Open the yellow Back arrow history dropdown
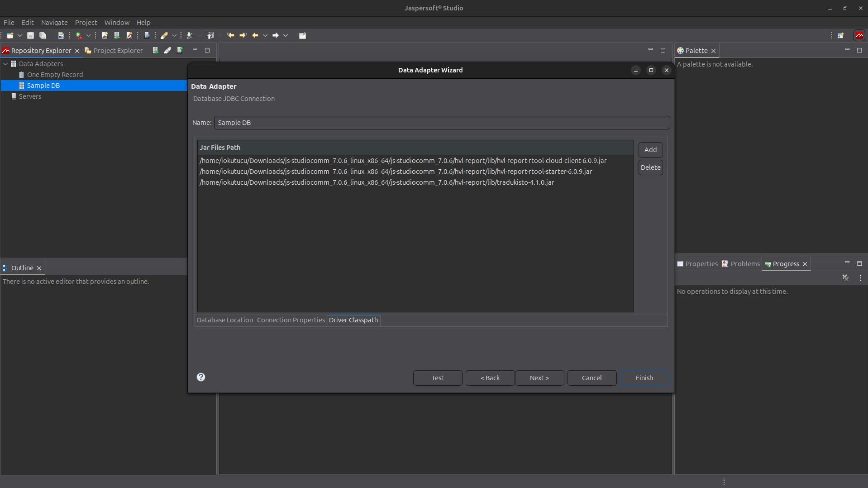Screen dimensions: 868x488 pos(265,35)
